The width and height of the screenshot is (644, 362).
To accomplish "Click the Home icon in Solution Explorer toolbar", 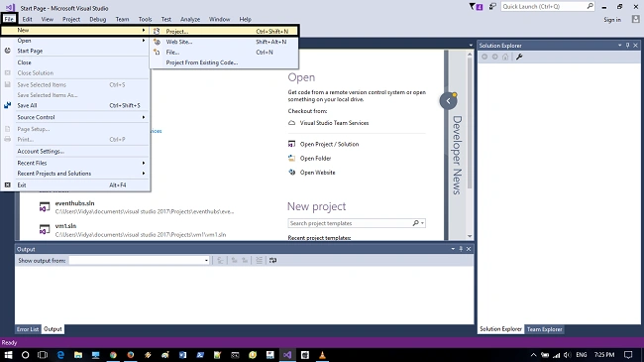I will point(505,57).
